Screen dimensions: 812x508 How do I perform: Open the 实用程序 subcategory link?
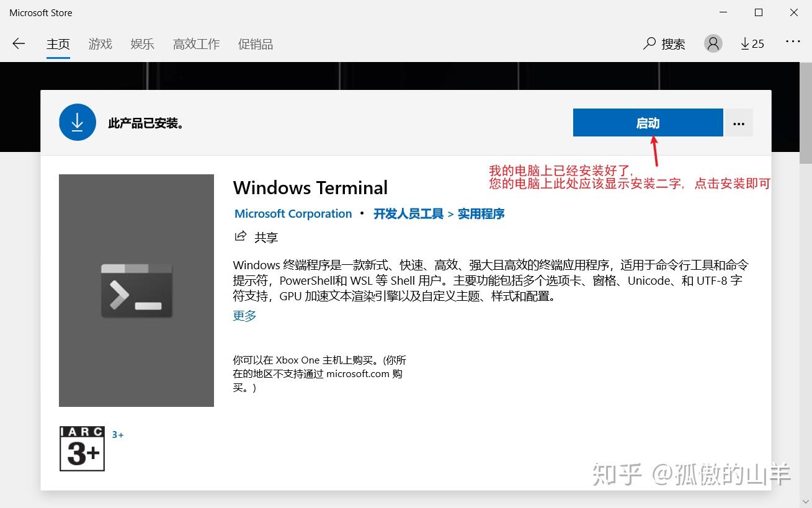point(481,213)
